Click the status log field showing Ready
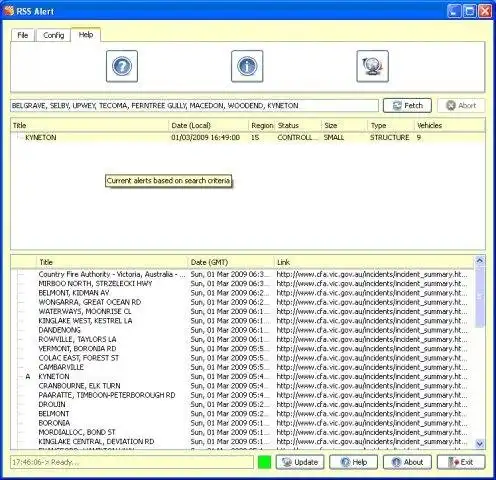 point(132,462)
